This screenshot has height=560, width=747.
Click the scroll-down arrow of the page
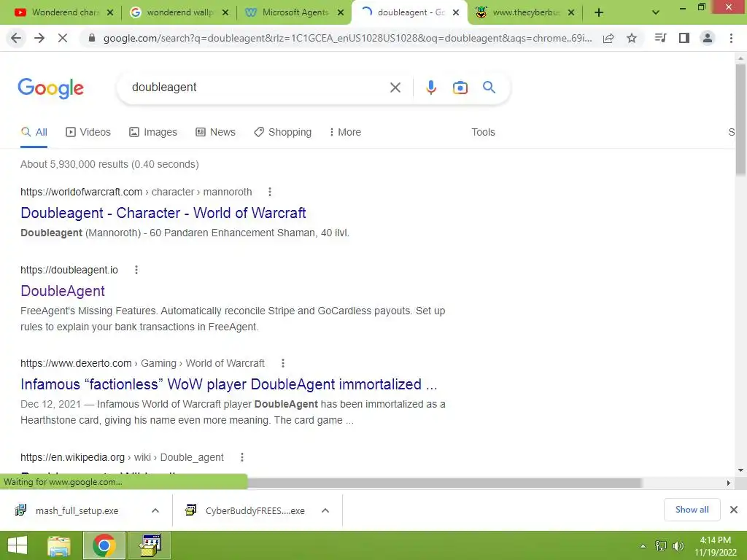pyautogui.click(x=740, y=470)
